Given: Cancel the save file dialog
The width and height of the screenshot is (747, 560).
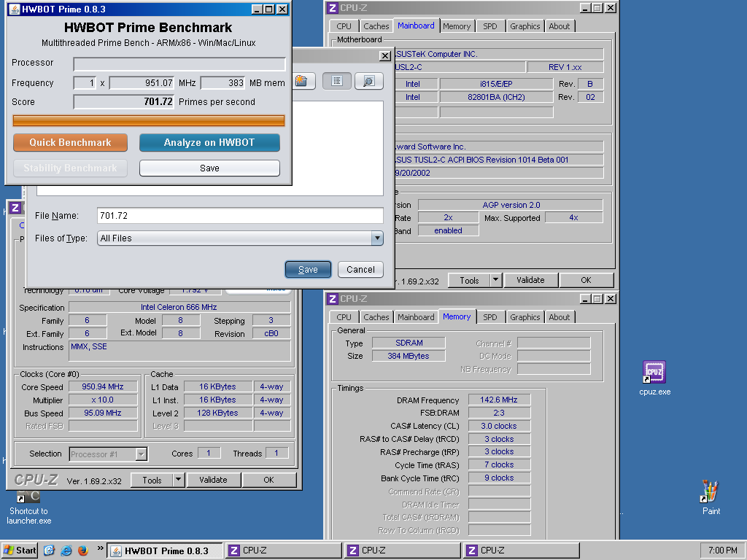Looking at the screenshot, I should (360, 270).
